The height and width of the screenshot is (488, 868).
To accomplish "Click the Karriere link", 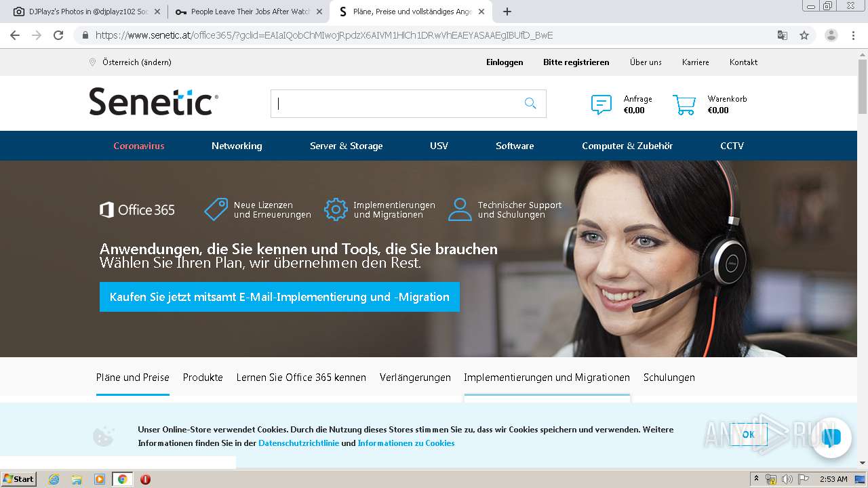I will 696,62.
